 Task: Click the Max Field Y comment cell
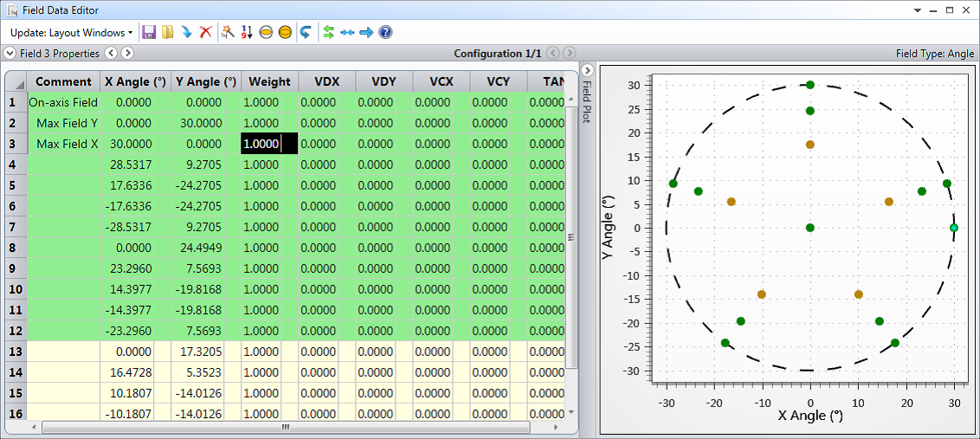pos(63,123)
